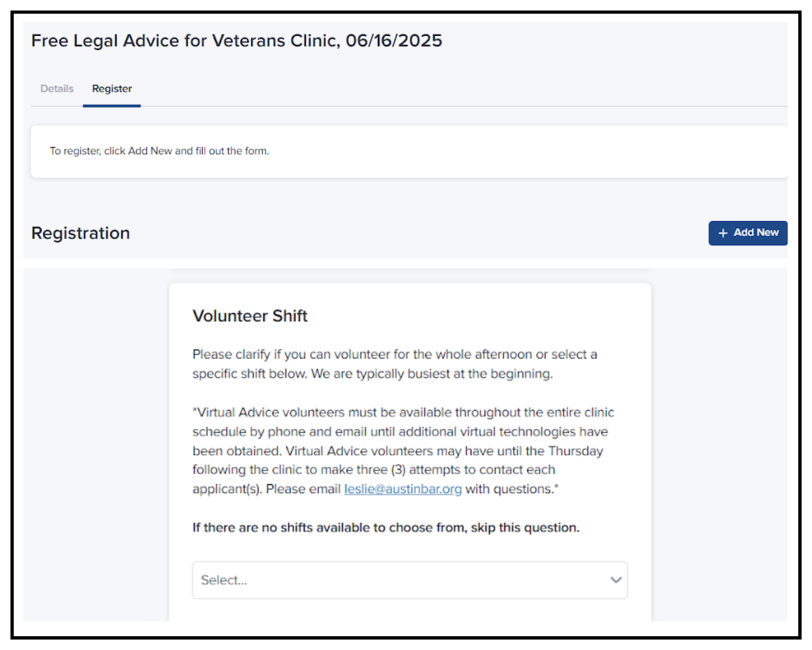
Task: Open the leslie@austinbar.org email link
Action: 403,489
